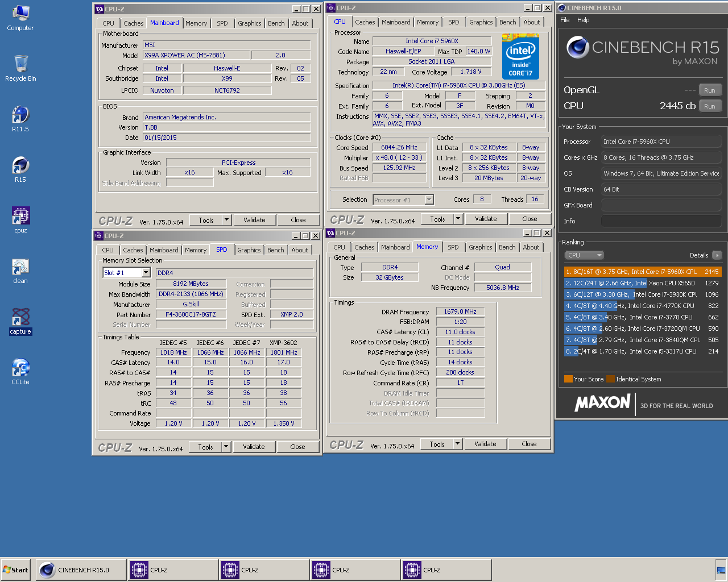
Task: Click the Intel Core i7 logo badge
Action: pyautogui.click(x=520, y=57)
